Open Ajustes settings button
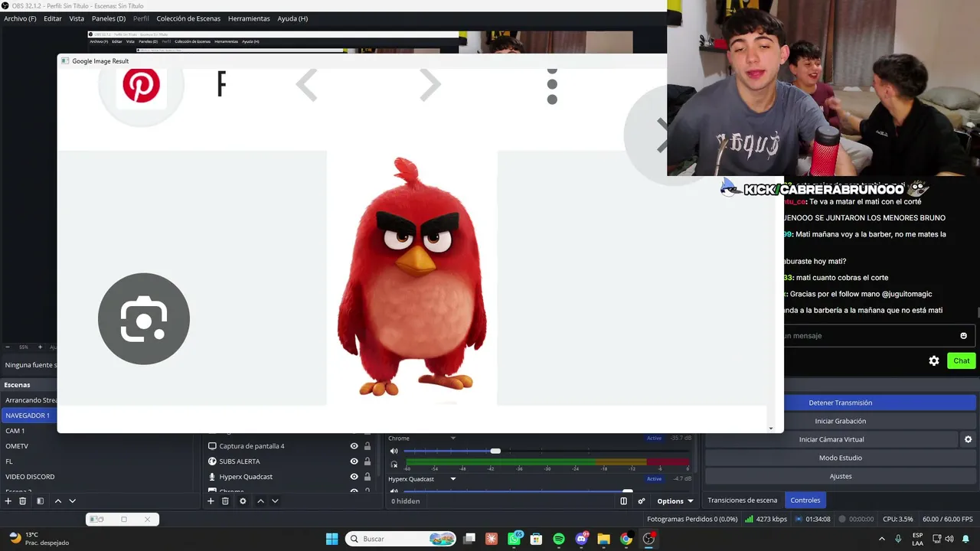 841,476
